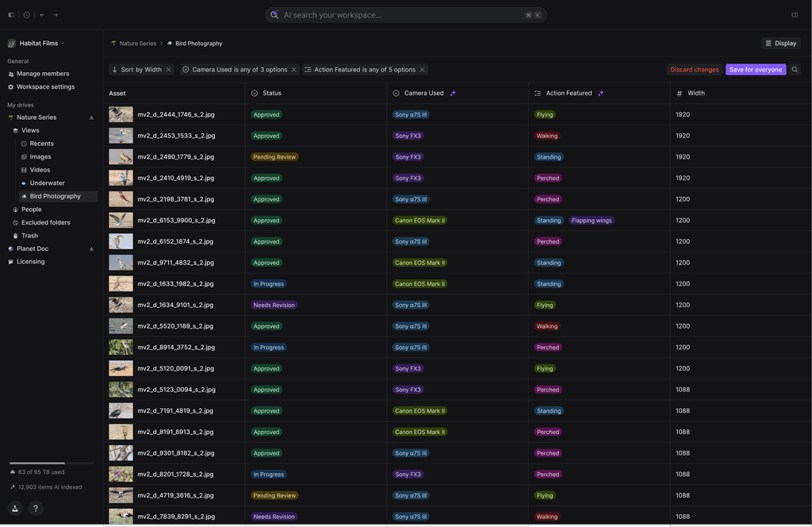Click the AI sparkle on Action Featured column
Image resolution: width=812 pixels, height=527 pixels.
click(601, 93)
